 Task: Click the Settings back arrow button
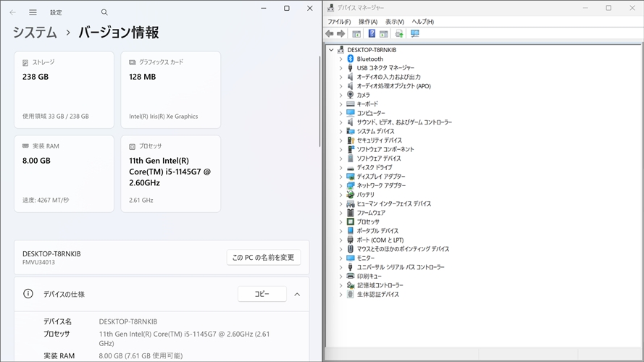point(12,12)
